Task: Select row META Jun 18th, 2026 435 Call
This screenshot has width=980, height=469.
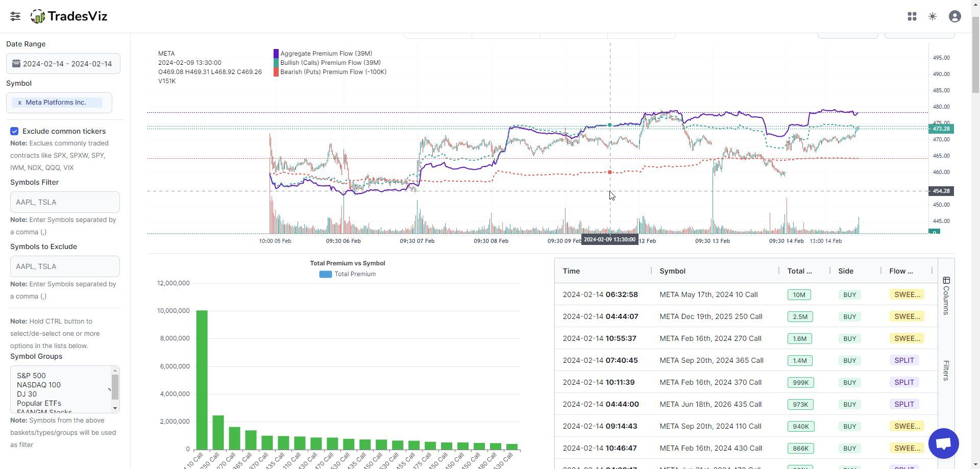Action: [x=746, y=404]
